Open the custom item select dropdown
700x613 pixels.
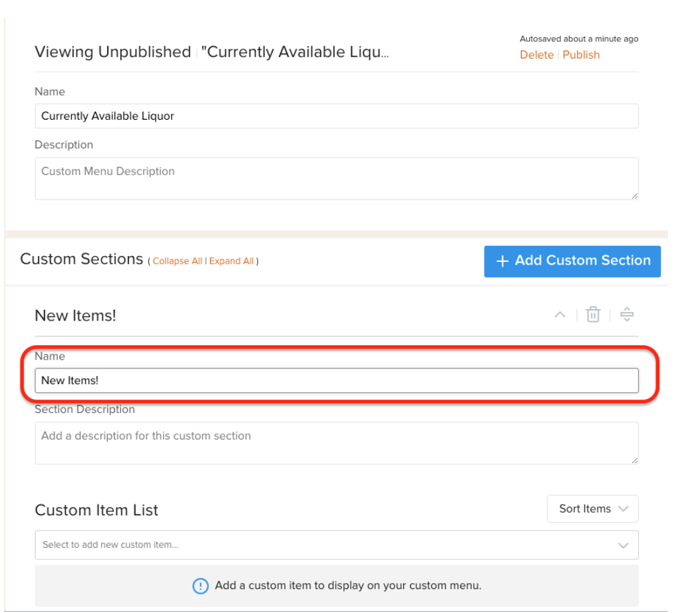(x=337, y=545)
